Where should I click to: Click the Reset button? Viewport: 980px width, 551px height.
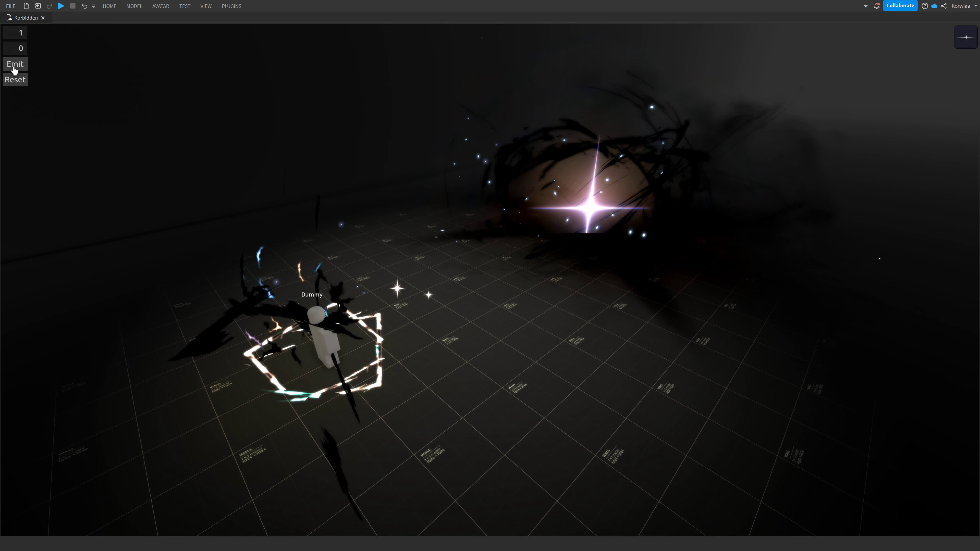[x=15, y=80]
